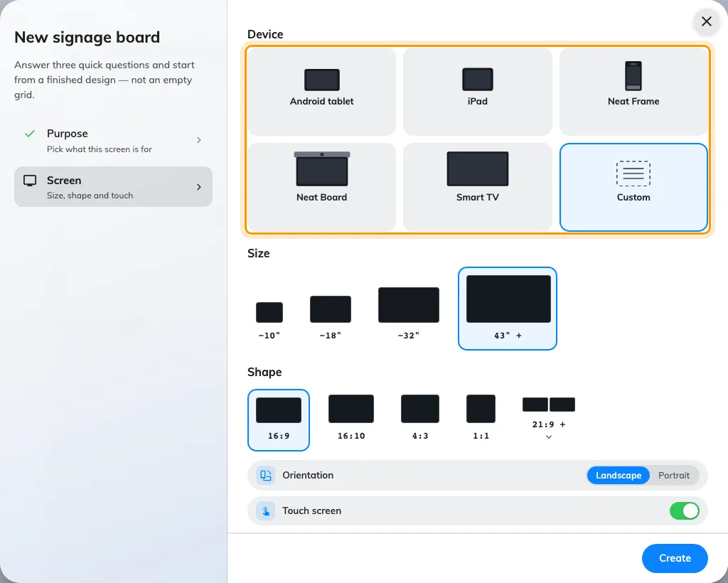This screenshot has width=728, height=583.
Task: Set orientation to Landscape
Action: (x=619, y=476)
